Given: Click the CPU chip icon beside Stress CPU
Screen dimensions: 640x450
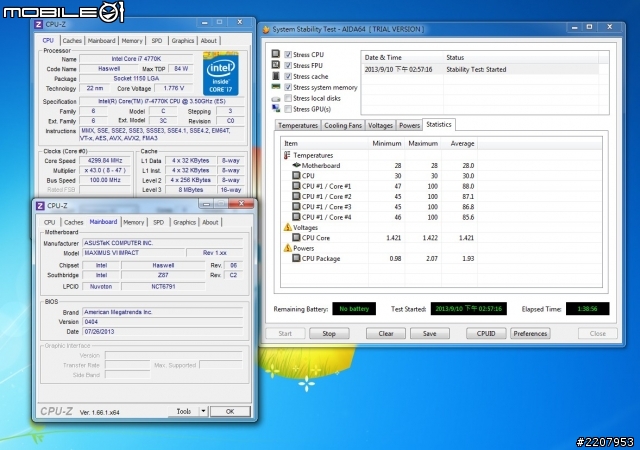Looking at the screenshot, I should [276, 53].
